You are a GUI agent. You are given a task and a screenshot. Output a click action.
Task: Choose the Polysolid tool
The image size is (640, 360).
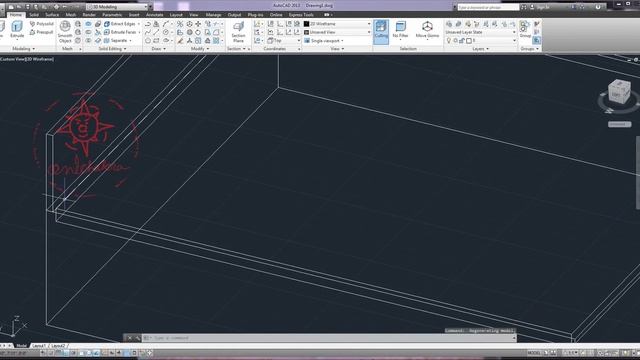click(x=42, y=24)
